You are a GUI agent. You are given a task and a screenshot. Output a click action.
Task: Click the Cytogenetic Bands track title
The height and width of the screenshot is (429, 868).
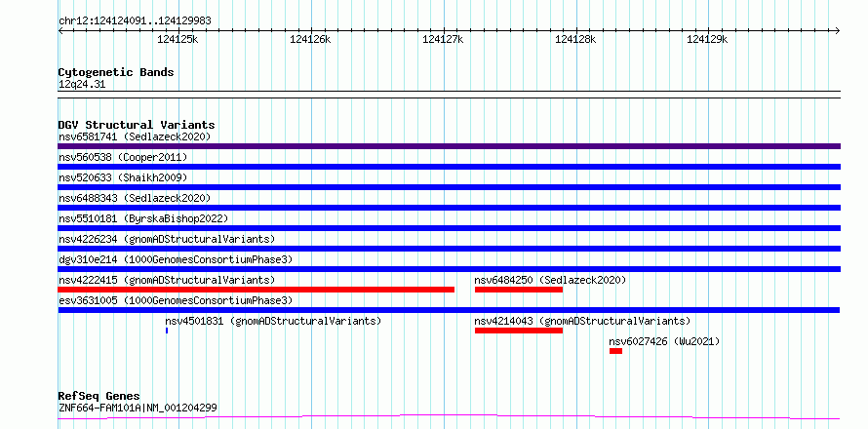(x=116, y=72)
